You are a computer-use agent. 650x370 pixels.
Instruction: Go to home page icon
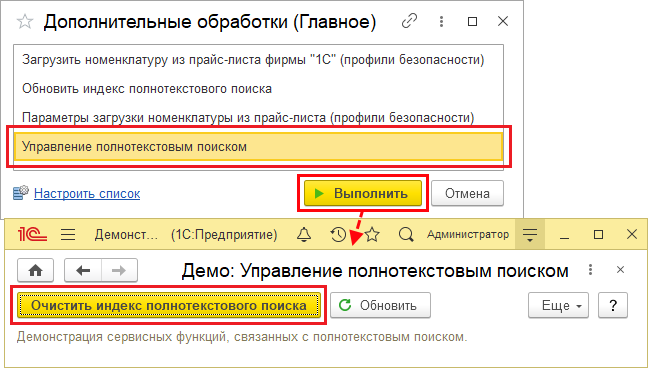point(36,271)
